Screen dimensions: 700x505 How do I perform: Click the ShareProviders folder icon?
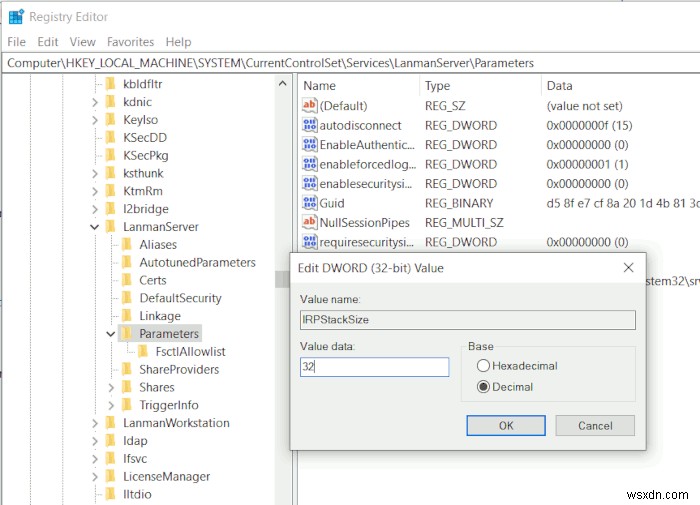point(127,370)
